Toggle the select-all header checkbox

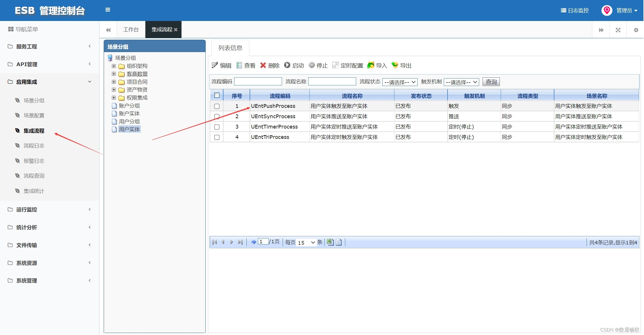(217, 95)
